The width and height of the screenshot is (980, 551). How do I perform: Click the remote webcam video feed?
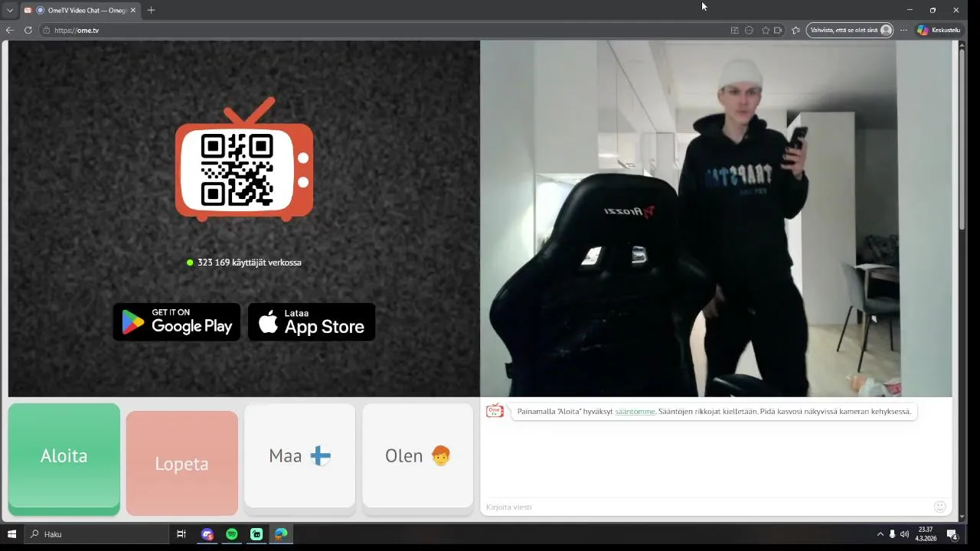pos(716,218)
